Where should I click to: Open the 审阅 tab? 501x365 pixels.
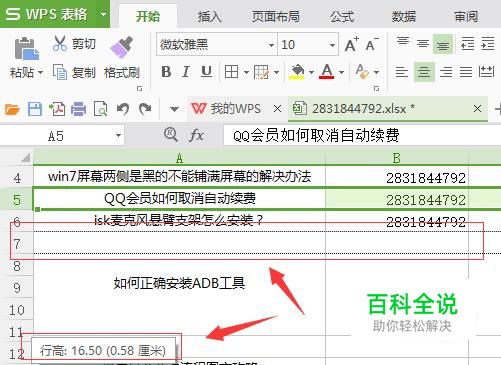coord(466,16)
